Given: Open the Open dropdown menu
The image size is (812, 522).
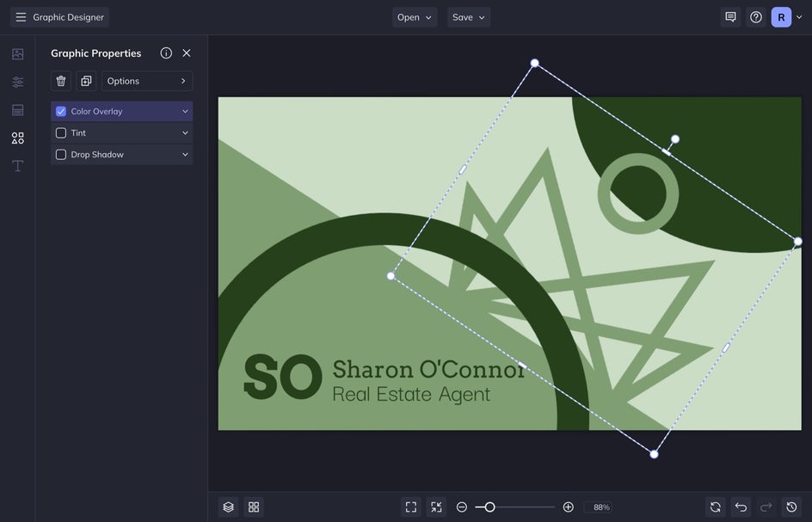Looking at the screenshot, I should tap(415, 17).
